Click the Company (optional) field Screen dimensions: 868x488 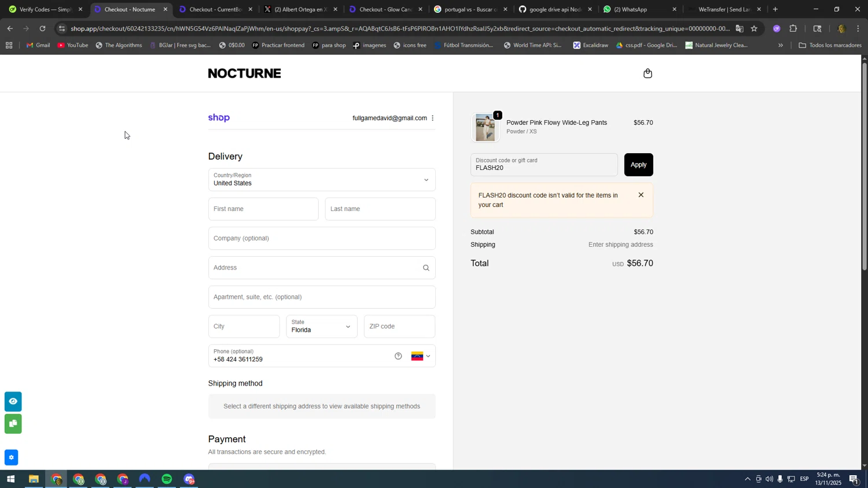322,238
